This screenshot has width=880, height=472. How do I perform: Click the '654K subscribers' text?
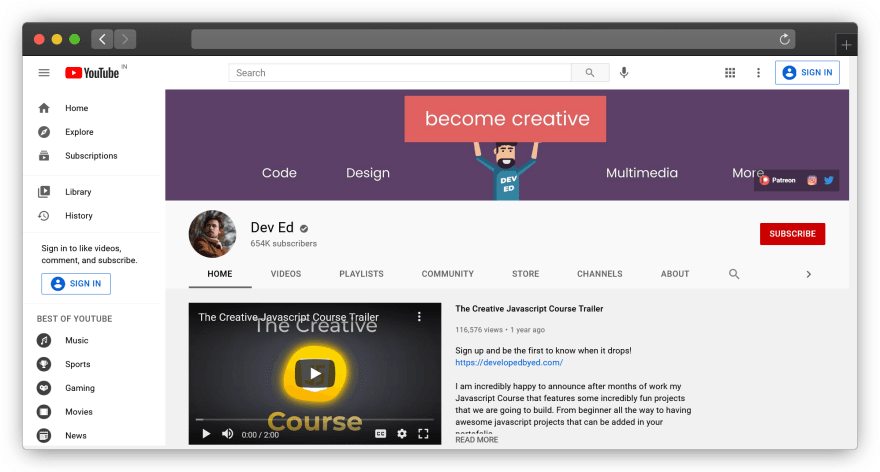click(x=283, y=244)
